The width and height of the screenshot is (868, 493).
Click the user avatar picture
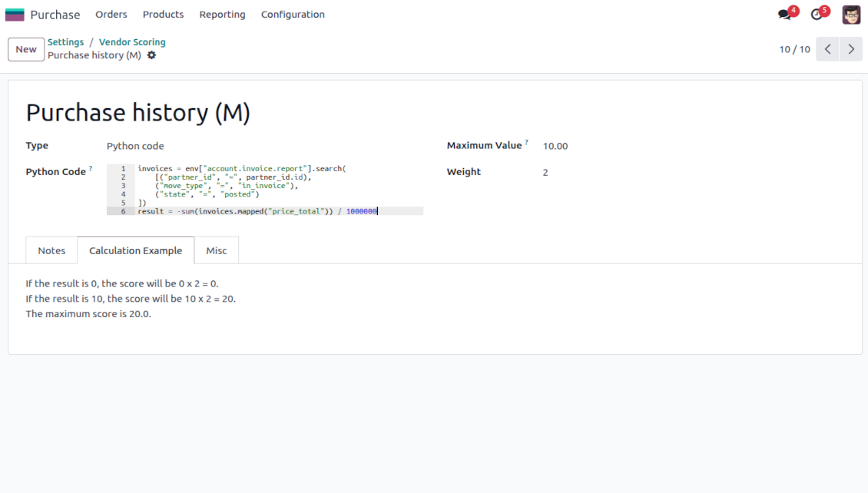851,15
